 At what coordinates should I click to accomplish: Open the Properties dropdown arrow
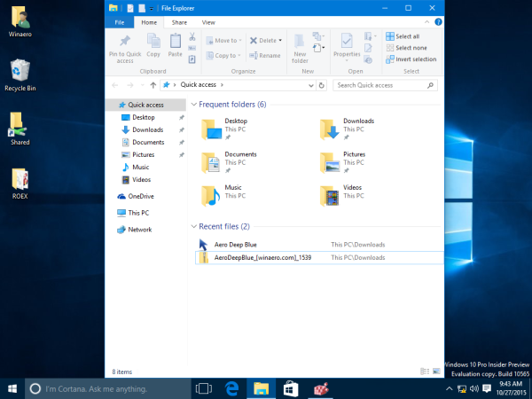click(x=347, y=61)
